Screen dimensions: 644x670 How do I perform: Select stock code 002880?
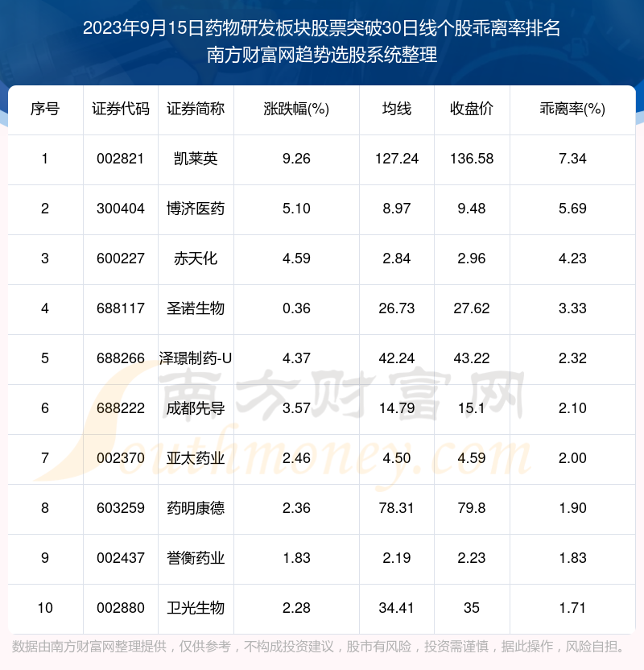click(121, 608)
